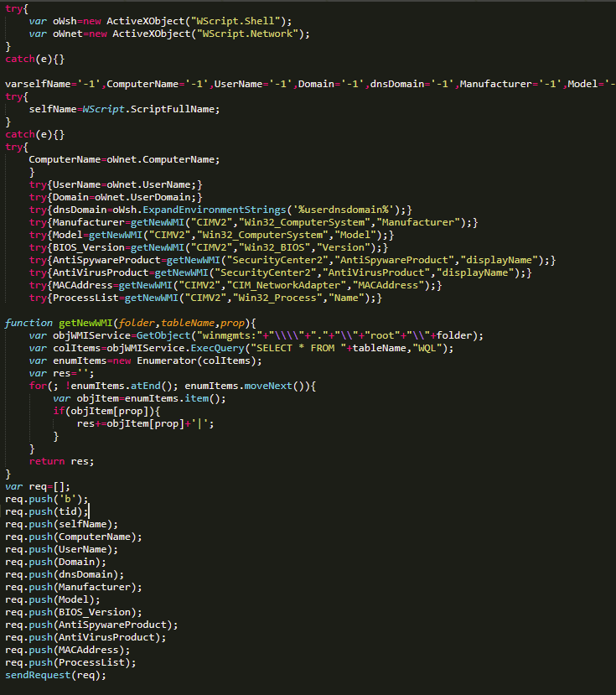This screenshot has width=616, height=695.
Task: Click the req.push(tid) line
Action: (47, 511)
